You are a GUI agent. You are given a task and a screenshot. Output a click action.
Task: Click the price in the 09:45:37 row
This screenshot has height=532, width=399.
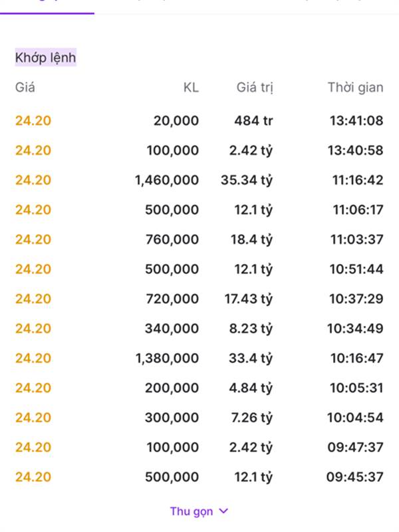[33, 477]
